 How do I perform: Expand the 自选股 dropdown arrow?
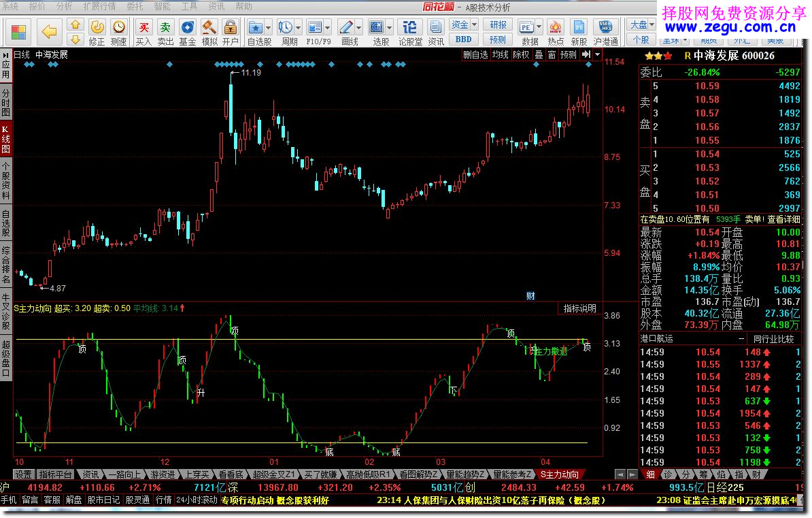coord(268,27)
